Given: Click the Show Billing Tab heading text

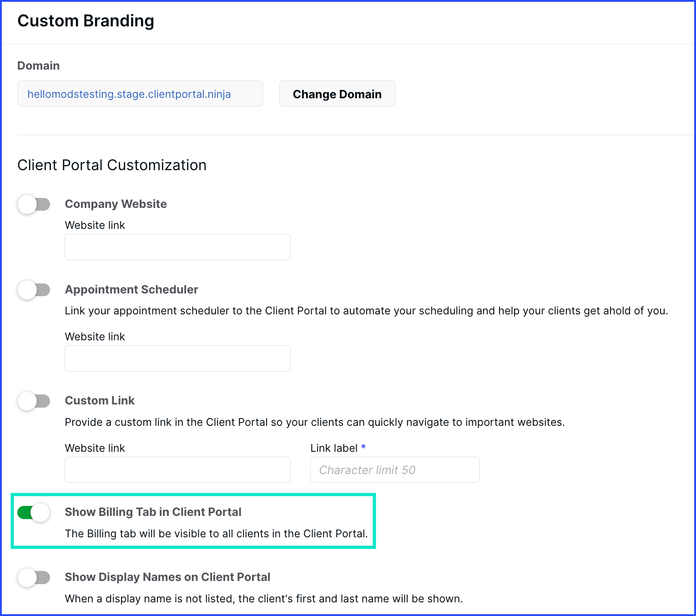Looking at the screenshot, I should pyautogui.click(x=153, y=512).
